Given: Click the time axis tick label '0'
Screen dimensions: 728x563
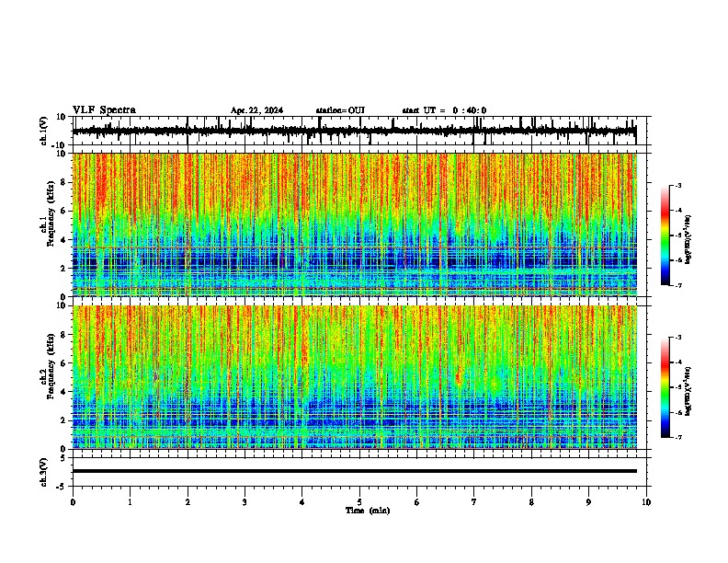Looking at the screenshot, I should (73, 502).
